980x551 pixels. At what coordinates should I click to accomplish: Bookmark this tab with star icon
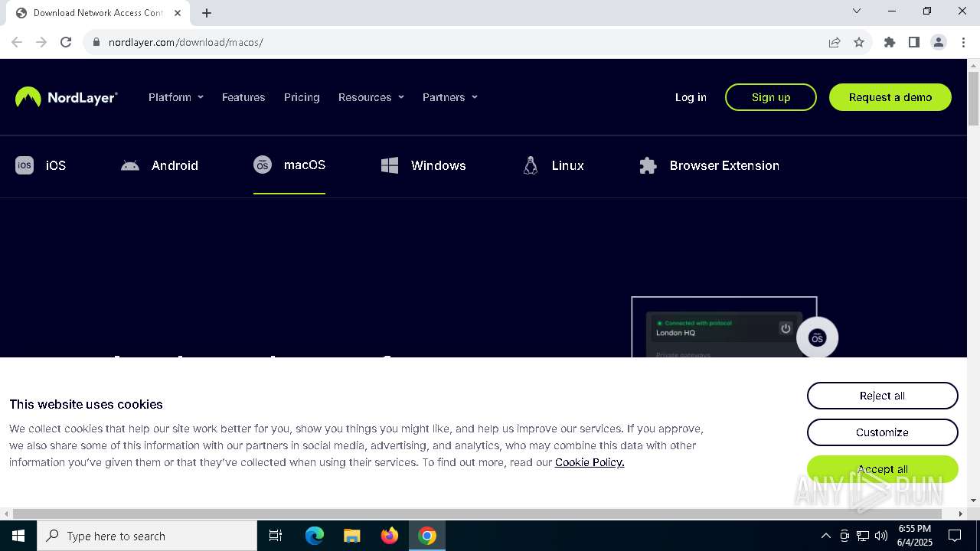pyautogui.click(x=859, y=42)
